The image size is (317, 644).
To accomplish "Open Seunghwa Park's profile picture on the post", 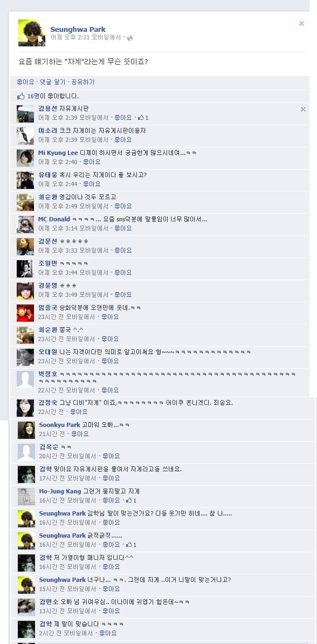I will (32, 33).
